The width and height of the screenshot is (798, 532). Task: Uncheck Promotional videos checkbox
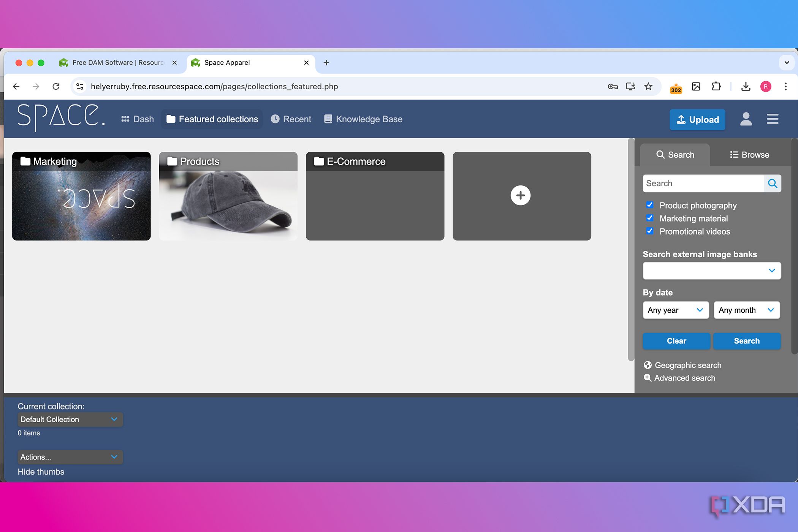650,231
